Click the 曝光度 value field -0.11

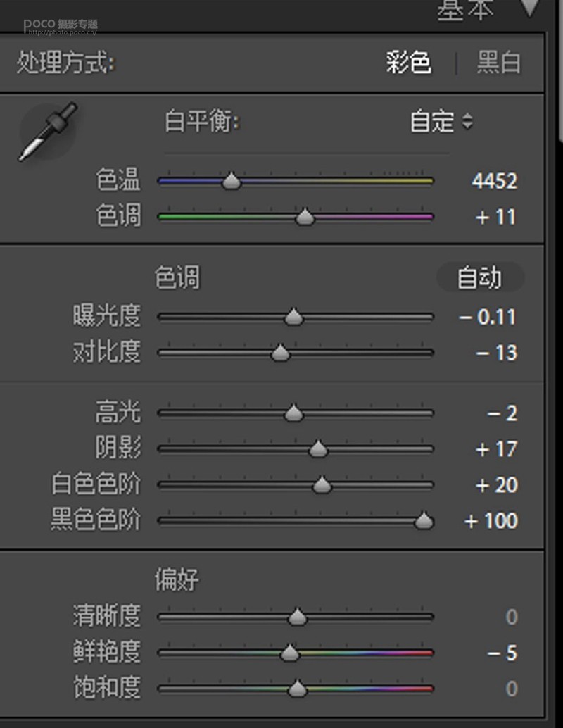click(488, 318)
